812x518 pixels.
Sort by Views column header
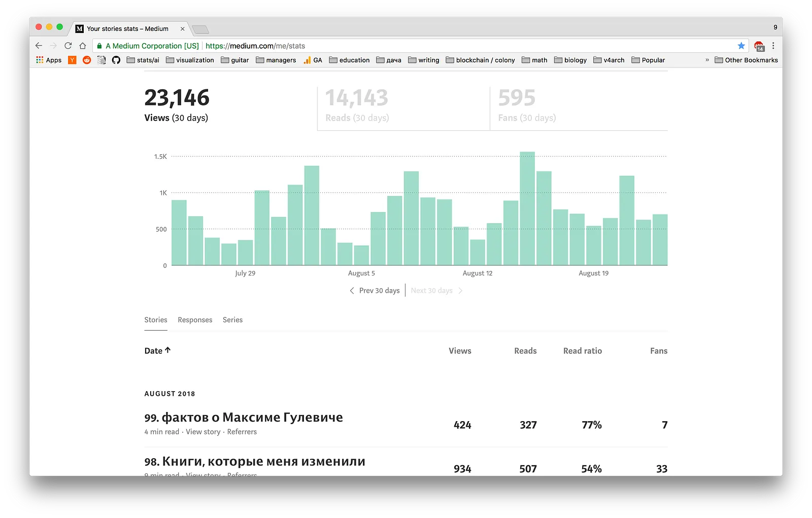click(x=460, y=351)
